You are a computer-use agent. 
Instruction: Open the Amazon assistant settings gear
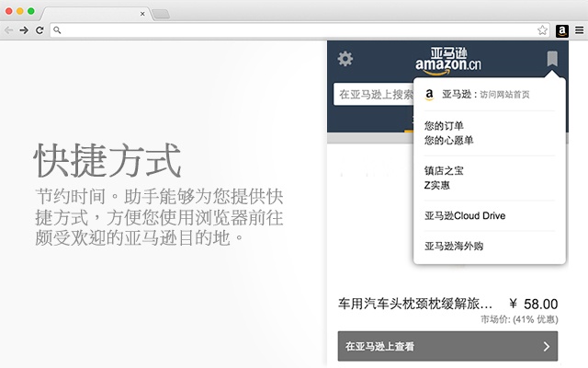point(345,59)
